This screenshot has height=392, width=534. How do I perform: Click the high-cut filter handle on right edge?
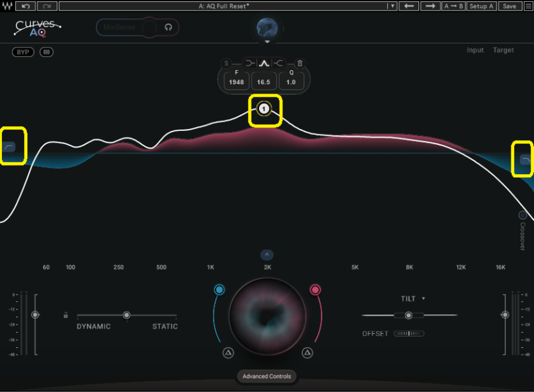pos(525,159)
